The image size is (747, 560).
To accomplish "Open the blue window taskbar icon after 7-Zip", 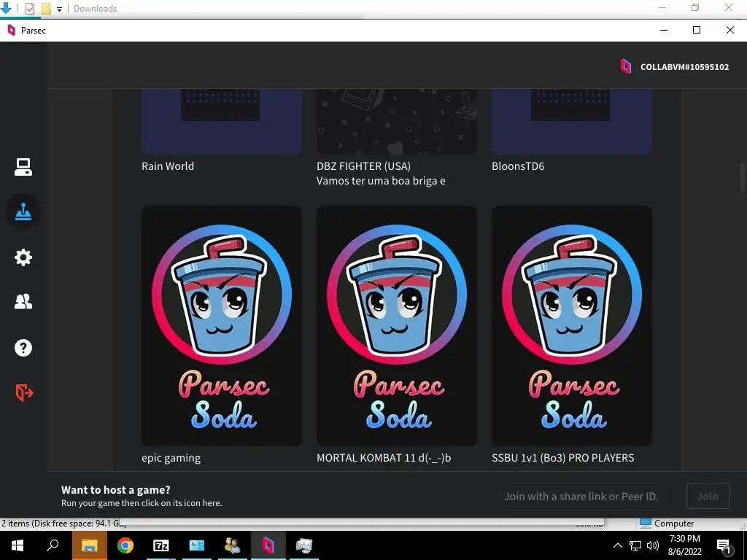I will point(197,545).
